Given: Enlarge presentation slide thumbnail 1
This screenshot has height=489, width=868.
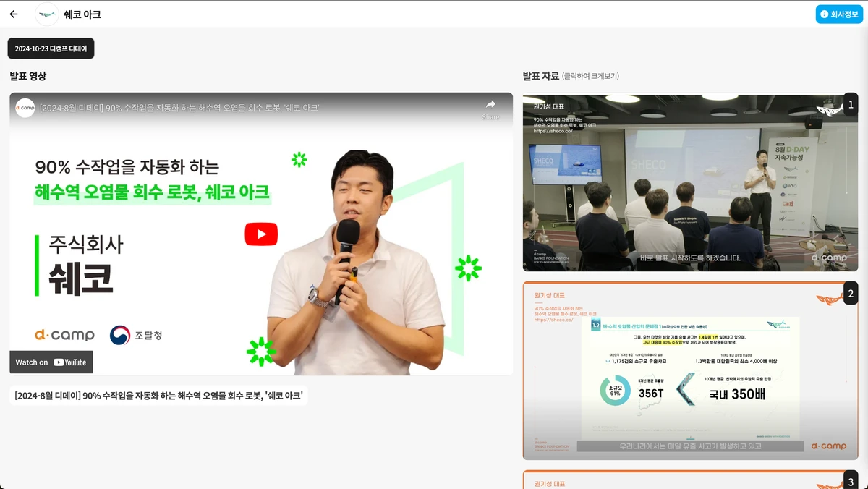Looking at the screenshot, I should click(x=690, y=183).
